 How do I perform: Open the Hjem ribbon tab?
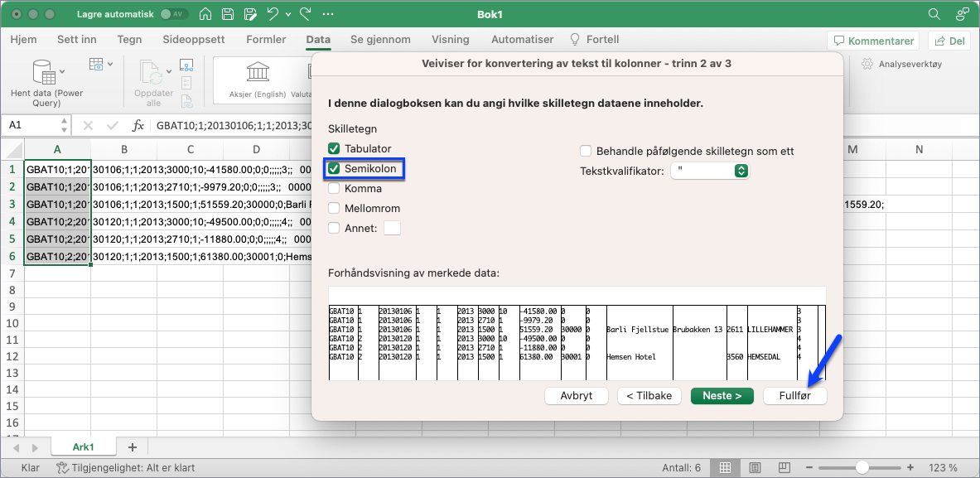(24, 40)
